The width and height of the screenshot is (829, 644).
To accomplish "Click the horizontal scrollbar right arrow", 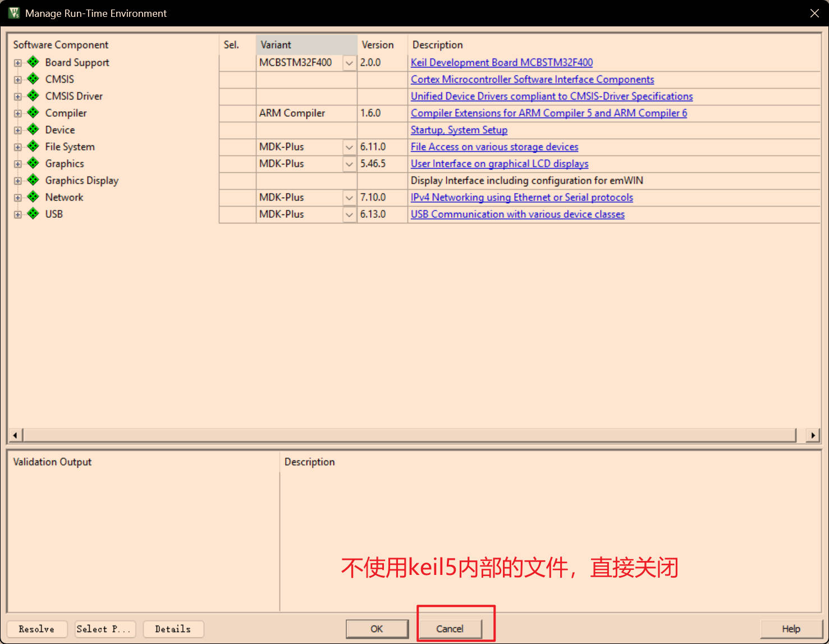I will pos(813,435).
